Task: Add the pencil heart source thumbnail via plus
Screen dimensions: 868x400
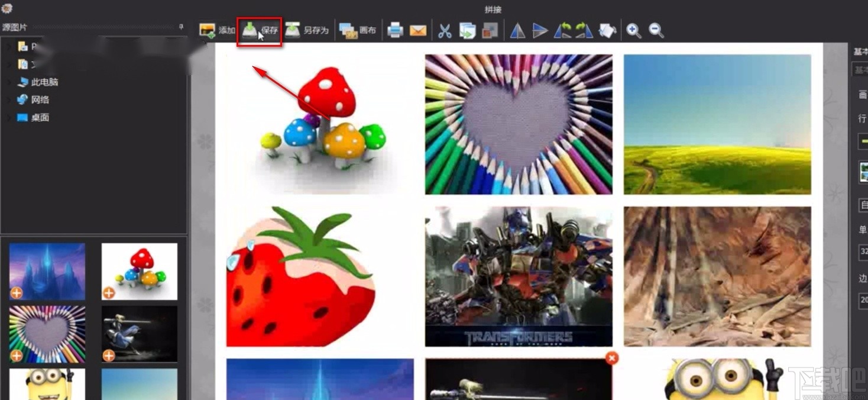Action: pyautogui.click(x=17, y=356)
